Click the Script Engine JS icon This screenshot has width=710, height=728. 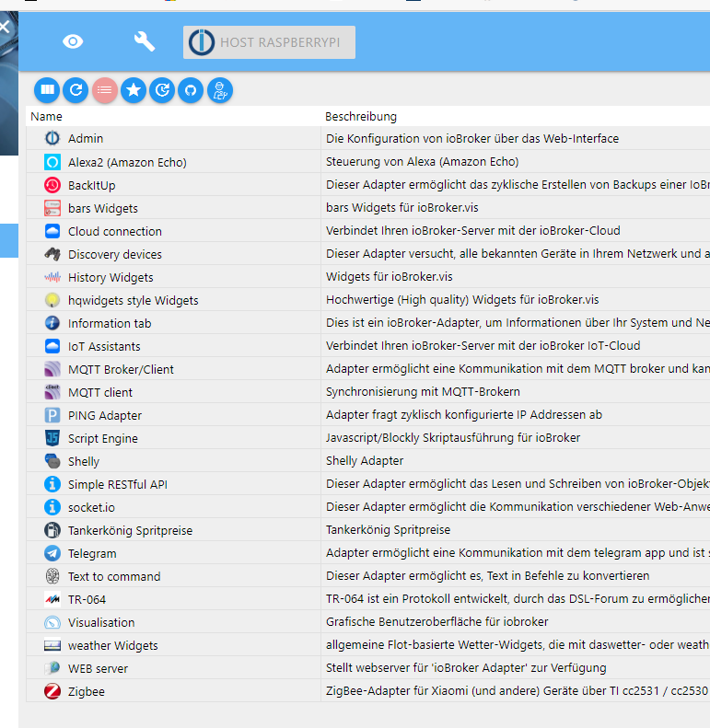tap(52, 438)
